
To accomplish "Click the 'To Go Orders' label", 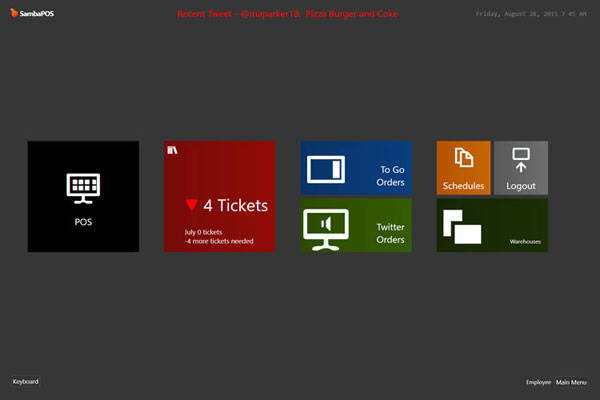I will (390, 176).
